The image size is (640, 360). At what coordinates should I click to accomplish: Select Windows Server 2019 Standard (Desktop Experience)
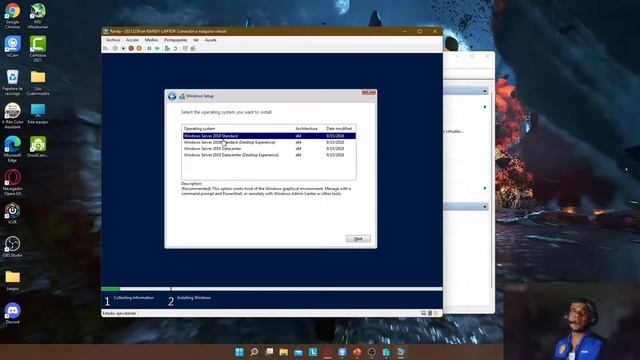coord(269,142)
